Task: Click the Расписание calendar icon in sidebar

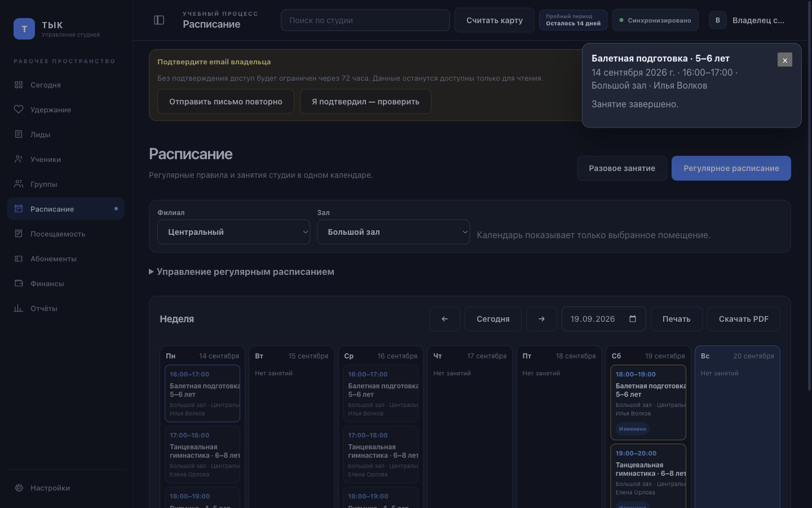Action: 19,209
